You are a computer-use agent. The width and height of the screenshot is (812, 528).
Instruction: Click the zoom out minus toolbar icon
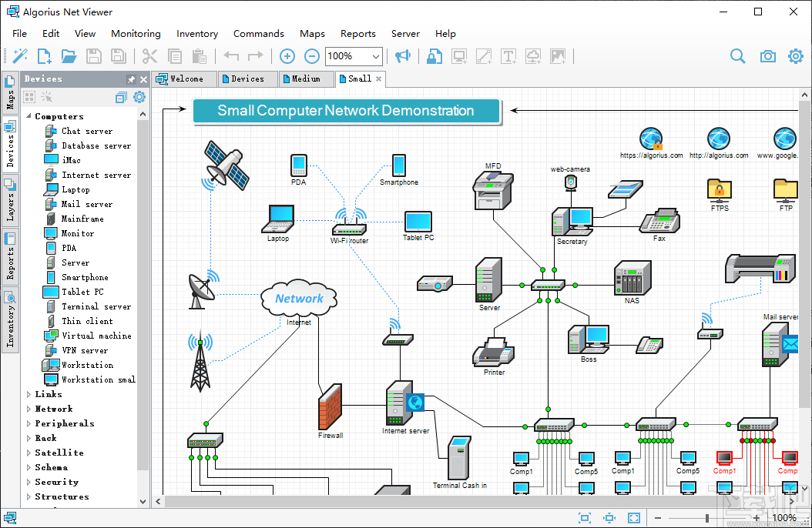[x=312, y=56]
